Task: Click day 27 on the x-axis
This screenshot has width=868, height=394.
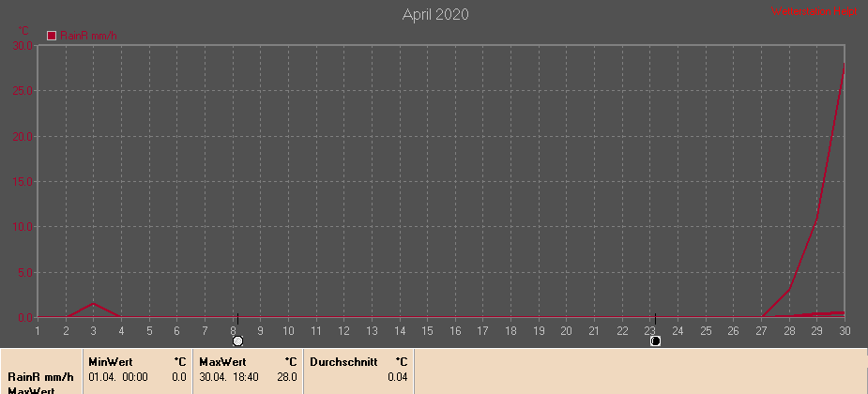Action: (761, 331)
